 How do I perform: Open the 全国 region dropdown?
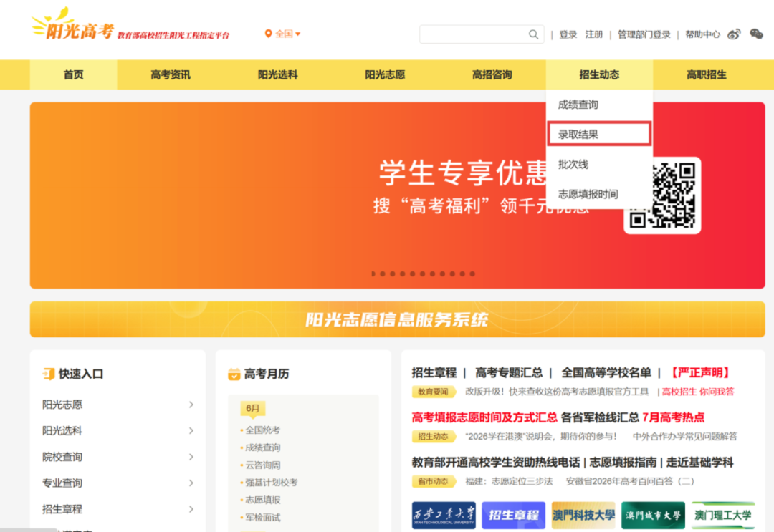(287, 34)
